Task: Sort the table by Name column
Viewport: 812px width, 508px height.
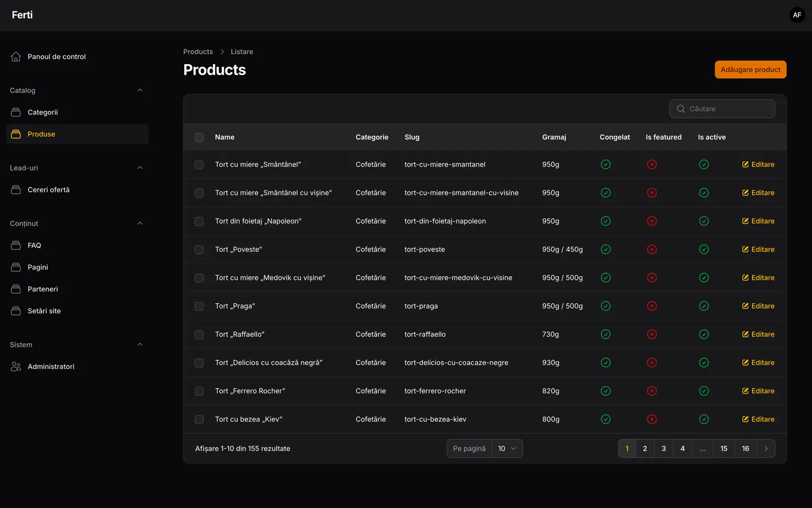Action: click(225, 137)
